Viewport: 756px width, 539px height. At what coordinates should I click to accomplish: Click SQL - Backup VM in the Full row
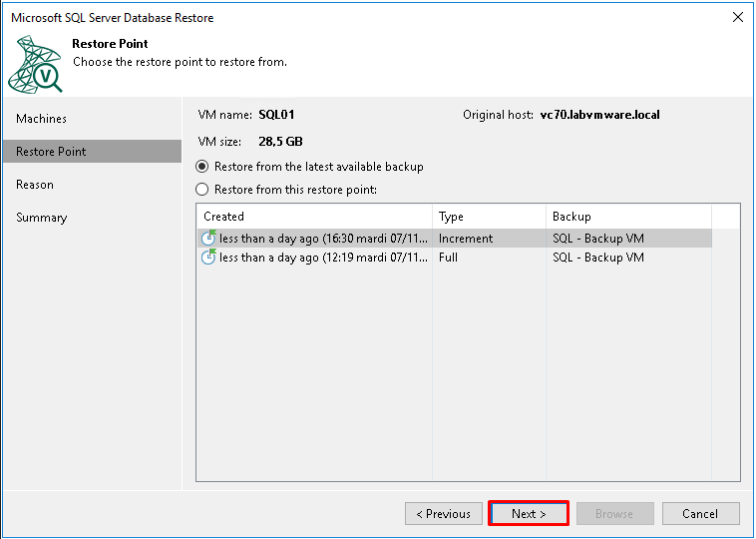coord(598,258)
